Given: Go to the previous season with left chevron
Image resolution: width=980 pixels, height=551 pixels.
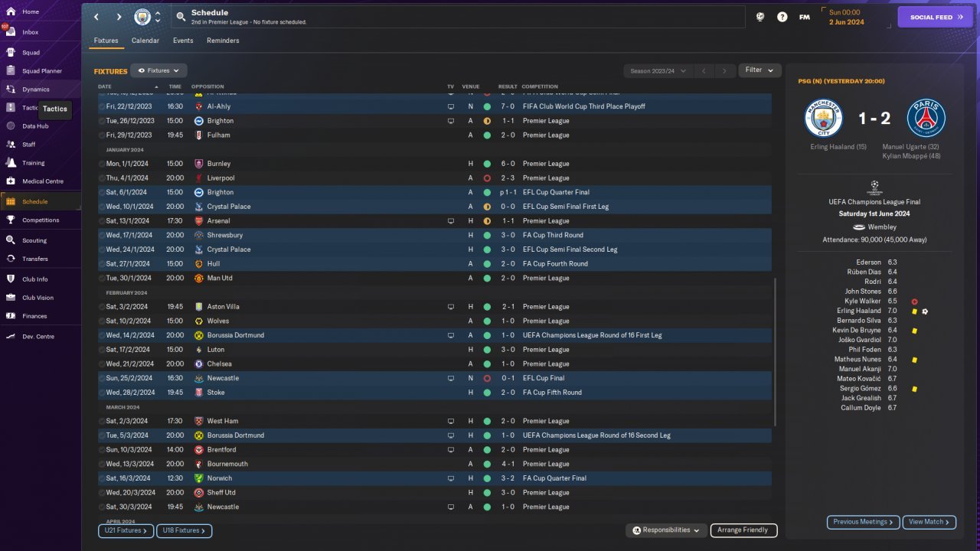Looking at the screenshot, I should click(x=704, y=70).
